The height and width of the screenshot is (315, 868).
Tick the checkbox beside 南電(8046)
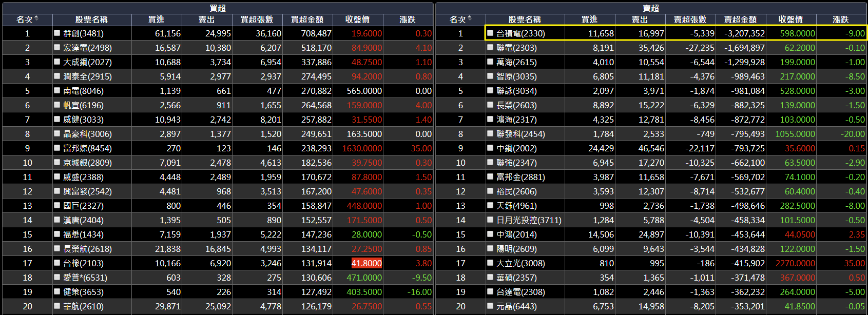pos(57,90)
